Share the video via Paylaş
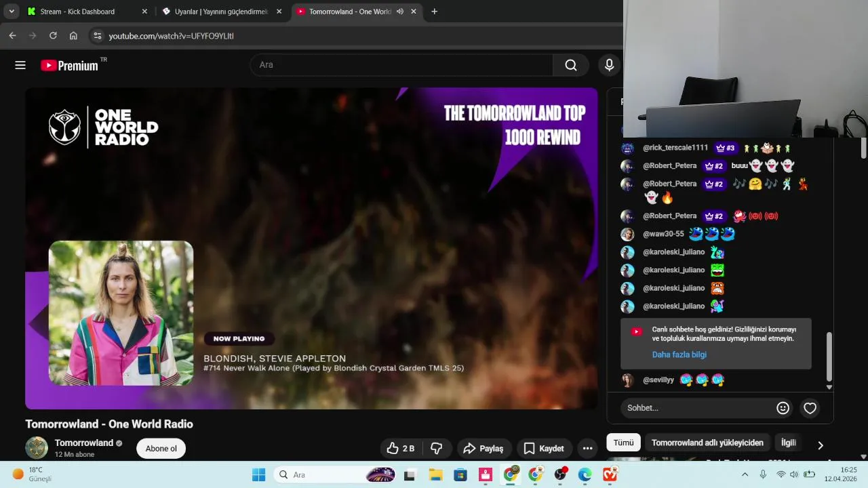Image resolution: width=868 pixels, height=488 pixels. 483,449
